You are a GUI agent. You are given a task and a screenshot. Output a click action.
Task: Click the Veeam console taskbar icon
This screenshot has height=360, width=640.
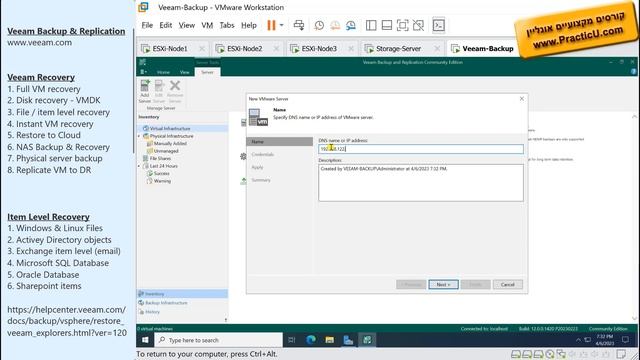point(367,340)
